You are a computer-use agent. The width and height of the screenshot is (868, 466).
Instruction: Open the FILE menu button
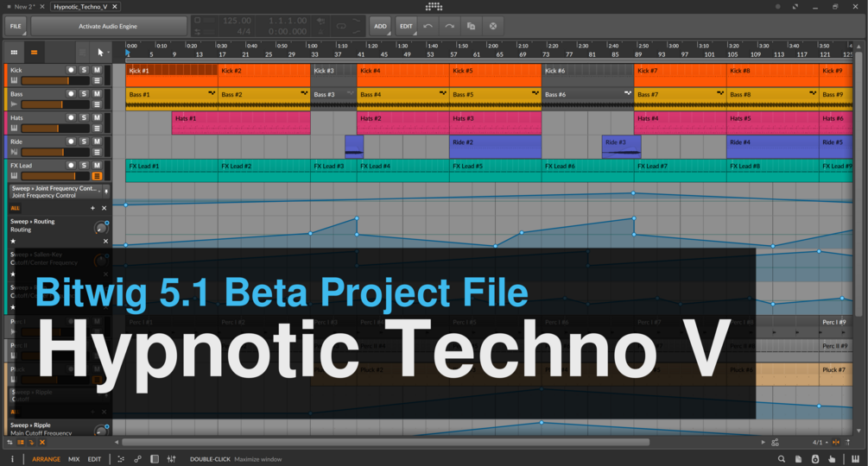pos(16,26)
